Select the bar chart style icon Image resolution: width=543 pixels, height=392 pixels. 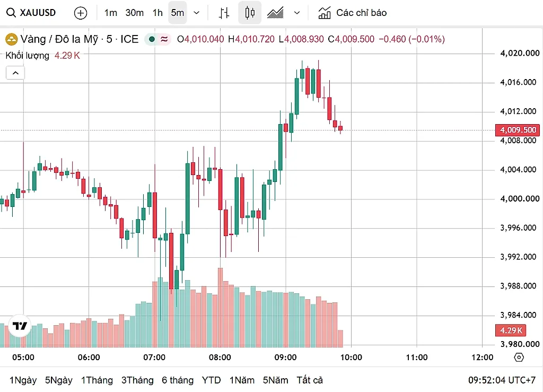(x=224, y=13)
